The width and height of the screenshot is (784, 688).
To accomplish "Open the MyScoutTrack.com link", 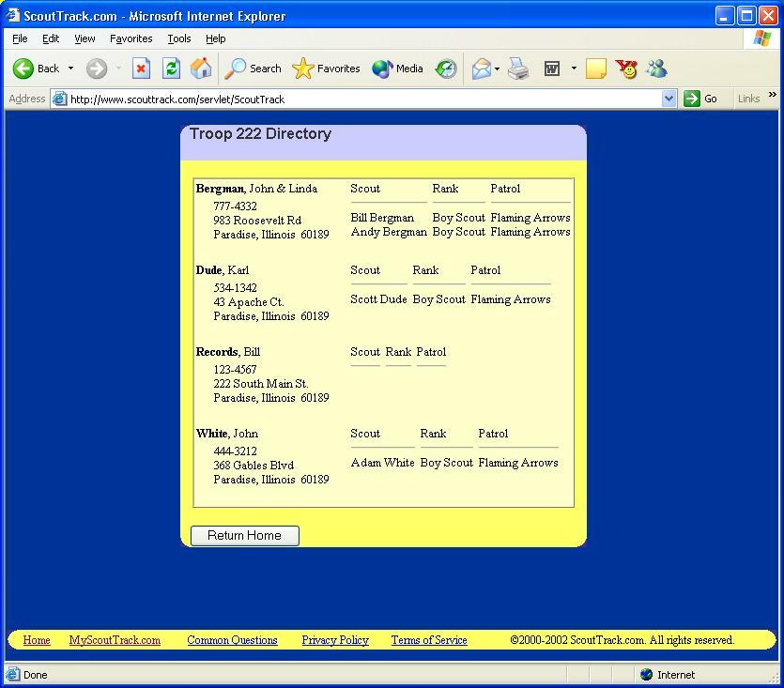I will (115, 640).
